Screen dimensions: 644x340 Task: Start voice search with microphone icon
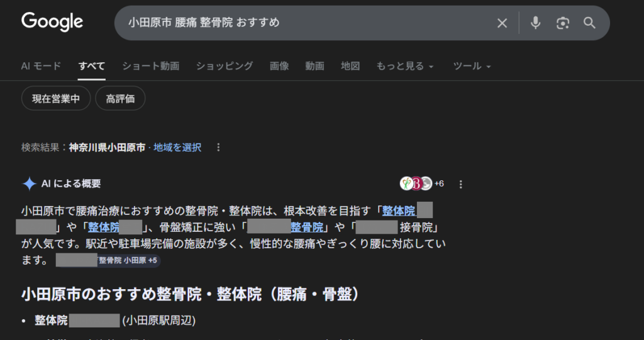(x=535, y=23)
